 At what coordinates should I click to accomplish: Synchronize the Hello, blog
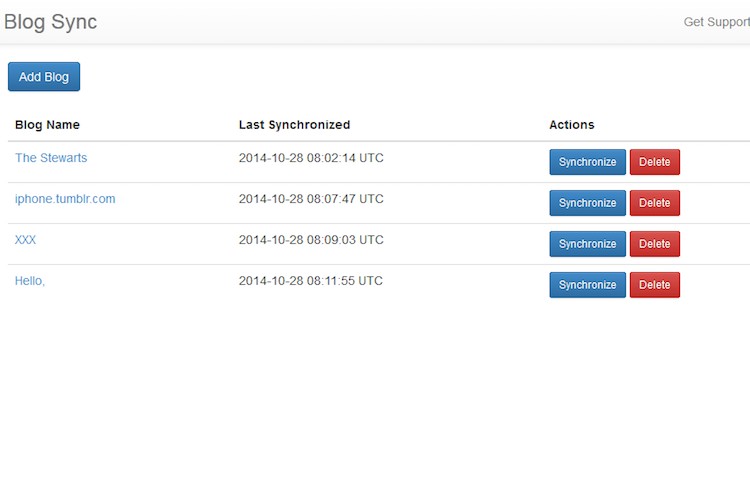click(587, 285)
